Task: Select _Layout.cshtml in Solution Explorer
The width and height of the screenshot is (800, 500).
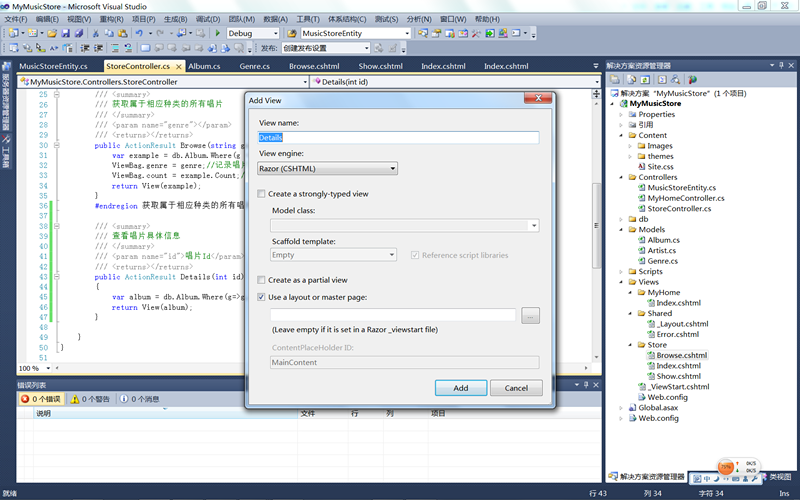Action: click(x=683, y=323)
